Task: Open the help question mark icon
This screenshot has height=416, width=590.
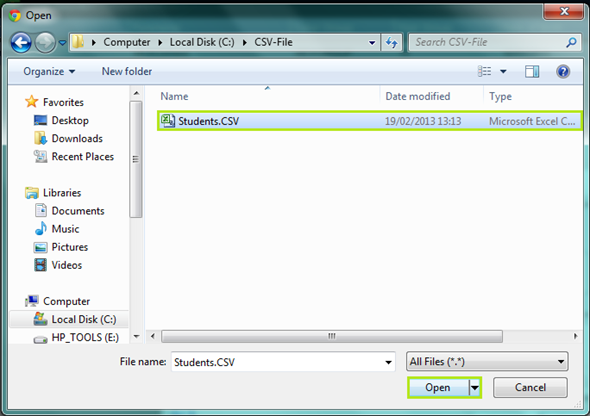Action: 563,71
